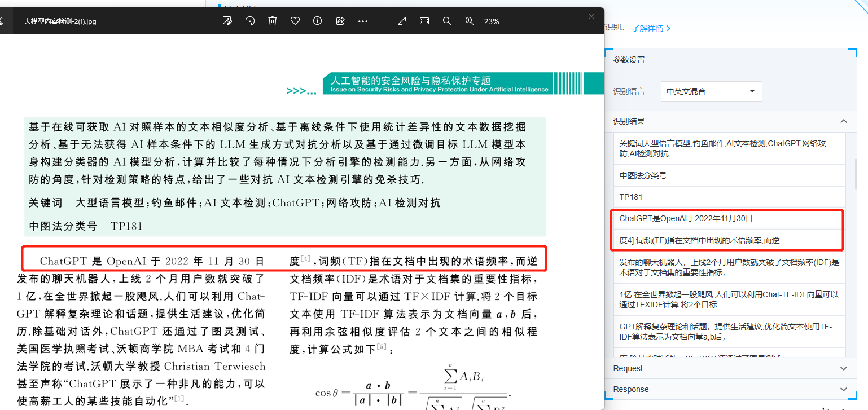Expand the Response section
This screenshot has width=868, height=410.
click(844, 389)
